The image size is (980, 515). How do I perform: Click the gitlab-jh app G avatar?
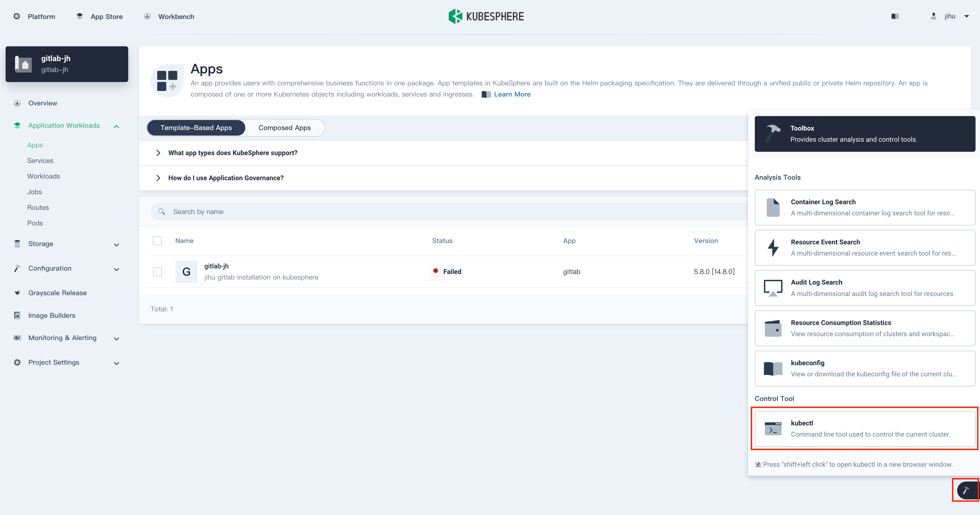tap(186, 272)
